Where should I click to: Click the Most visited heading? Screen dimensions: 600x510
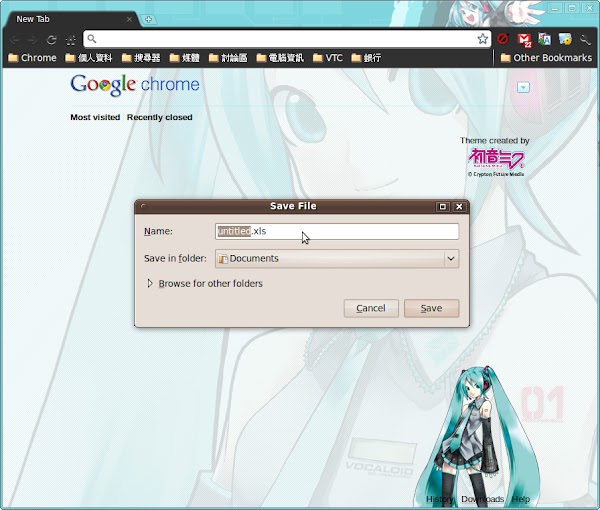pyautogui.click(x=95, y=117)
